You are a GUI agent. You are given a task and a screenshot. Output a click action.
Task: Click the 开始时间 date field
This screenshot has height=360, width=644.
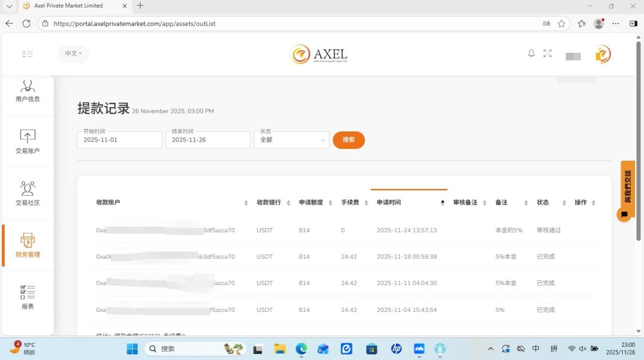[x=119, y=140]
